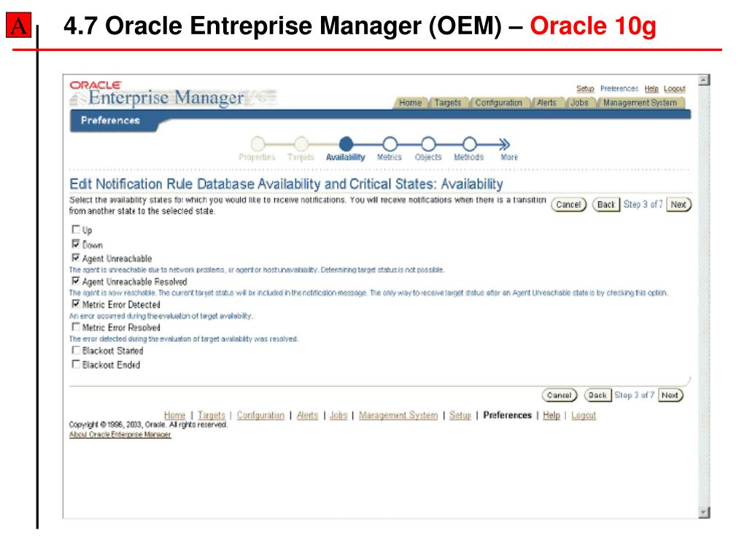Check the Blackout Started checkbox

(75, 350)
